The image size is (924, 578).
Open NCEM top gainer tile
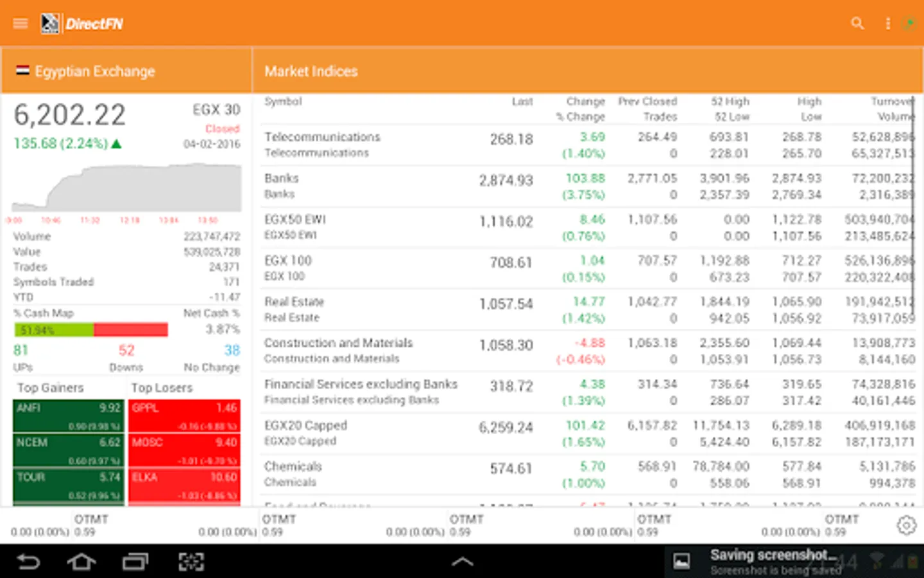point(69,451)
